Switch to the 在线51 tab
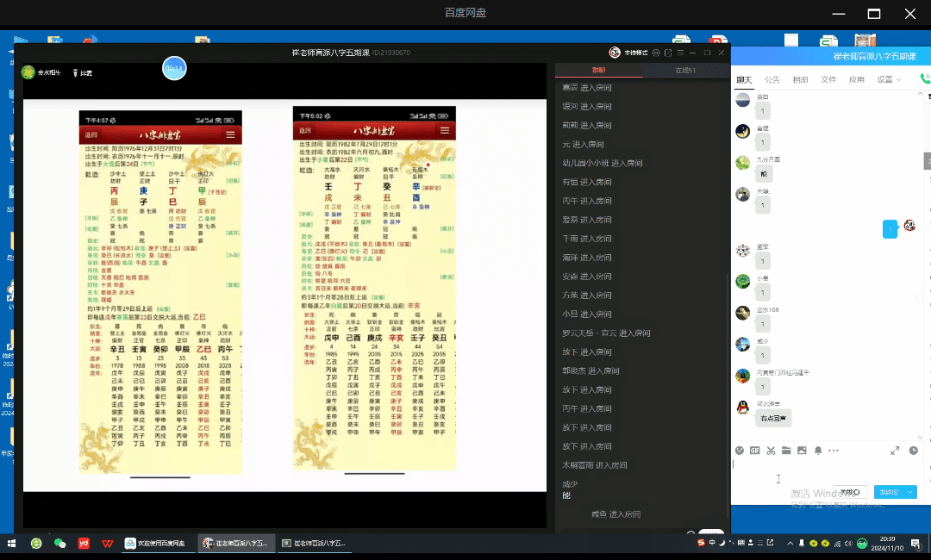This screenshot has height=560, width=931. 685,70
